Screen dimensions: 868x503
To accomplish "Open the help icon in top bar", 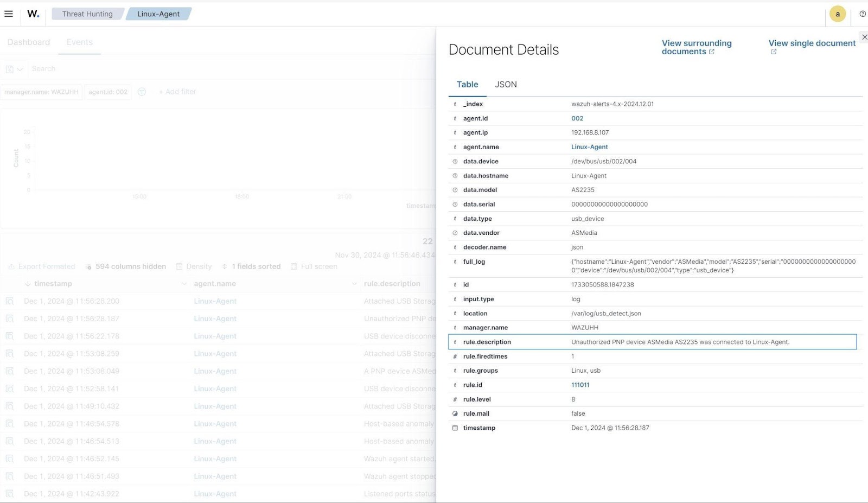I will pyautogui.click(x=863, y=14).
